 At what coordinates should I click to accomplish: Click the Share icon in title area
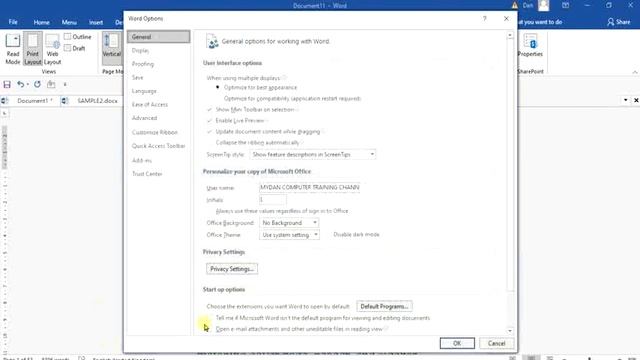coord(611,22)
